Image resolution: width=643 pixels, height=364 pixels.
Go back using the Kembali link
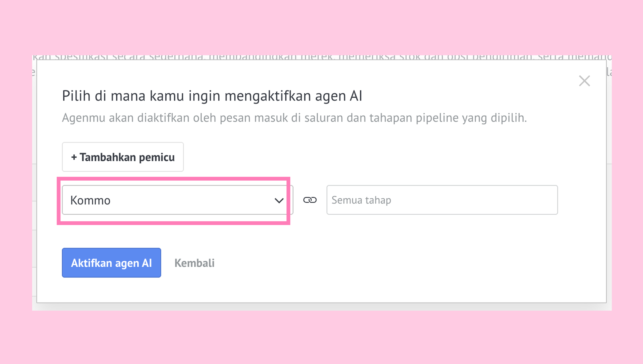(194, 263)
